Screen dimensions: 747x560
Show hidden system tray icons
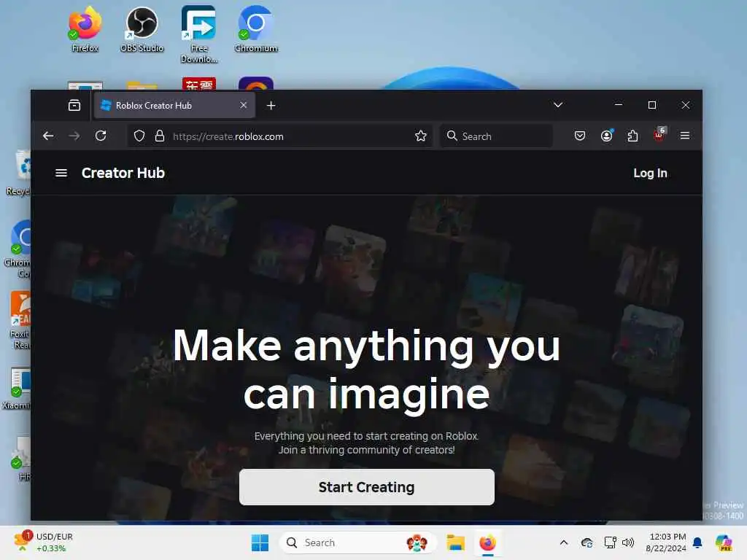pyautogui.click(x=564, y=542)
